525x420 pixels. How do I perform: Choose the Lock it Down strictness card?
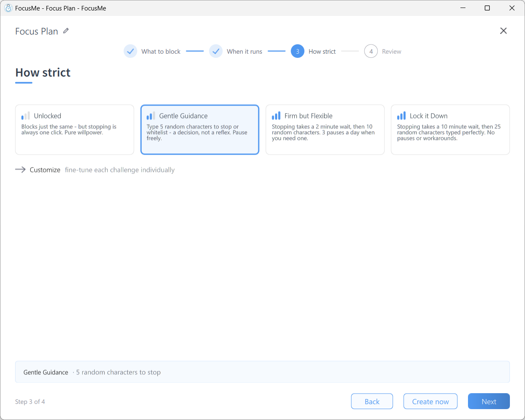tap(450, 130)
